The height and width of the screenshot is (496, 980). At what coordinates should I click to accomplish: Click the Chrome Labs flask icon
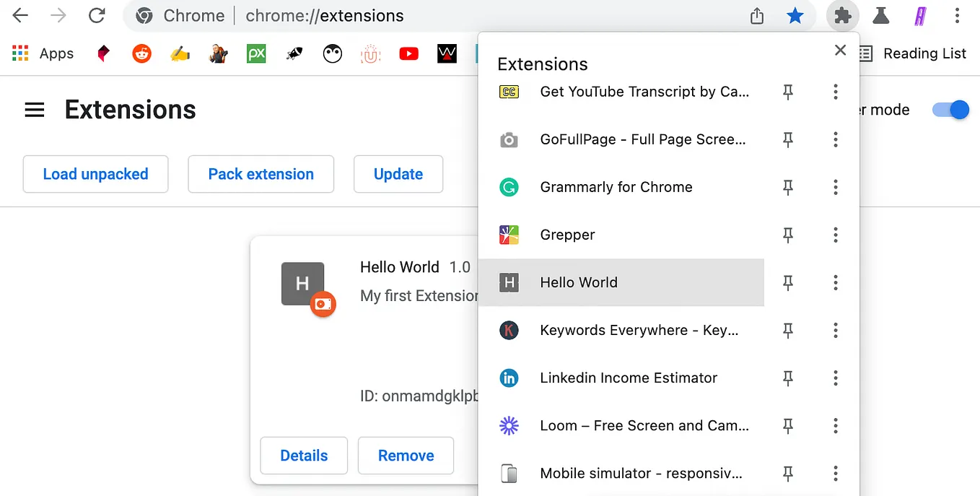(881, 15)
